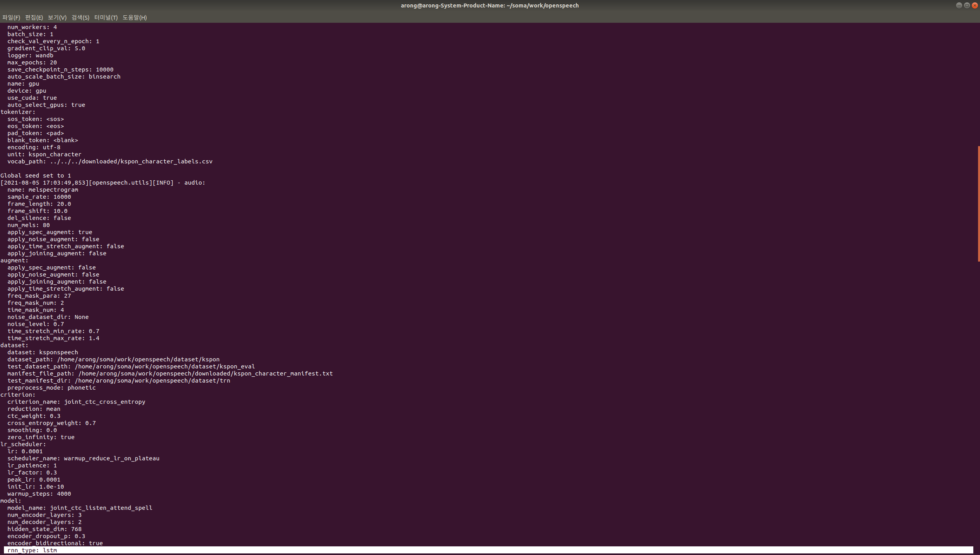This screenshot has height=555, width=980.
Task: Open the 보기(V) menu
Action: (57, 17)
